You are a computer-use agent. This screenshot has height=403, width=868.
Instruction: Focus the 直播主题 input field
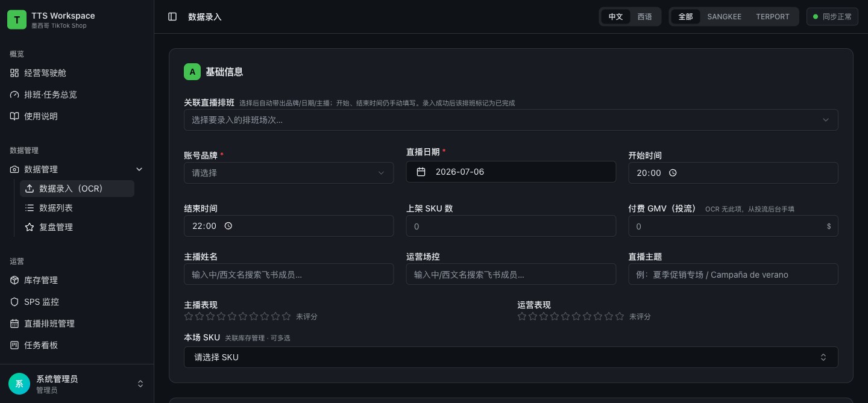click(x=733, y=274)
